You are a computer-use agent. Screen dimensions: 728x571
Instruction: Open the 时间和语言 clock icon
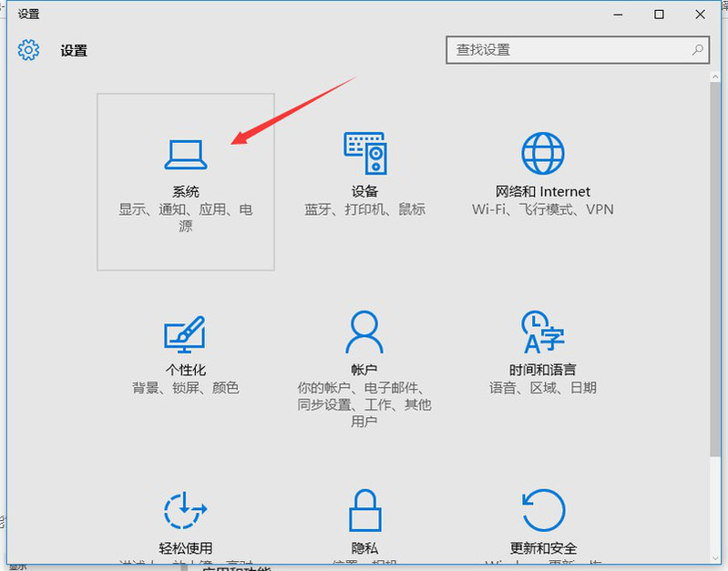coord(543,332)
